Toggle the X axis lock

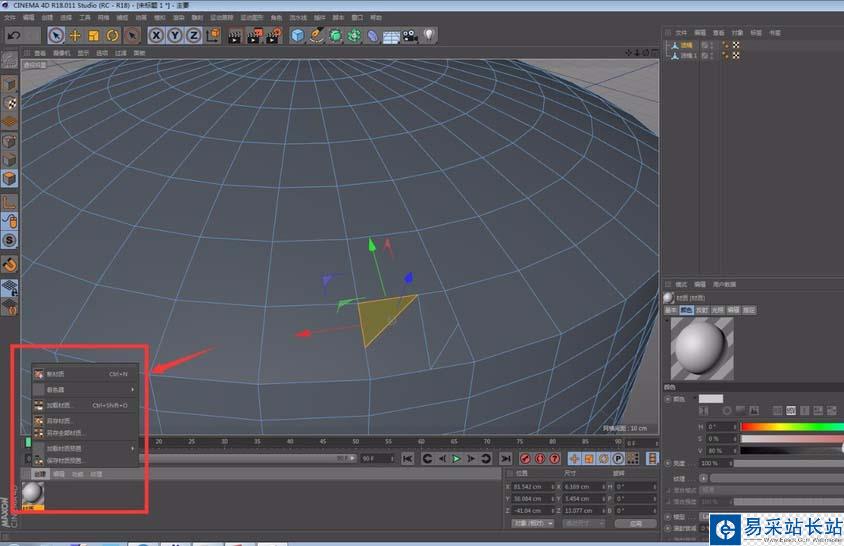[156, 35]
